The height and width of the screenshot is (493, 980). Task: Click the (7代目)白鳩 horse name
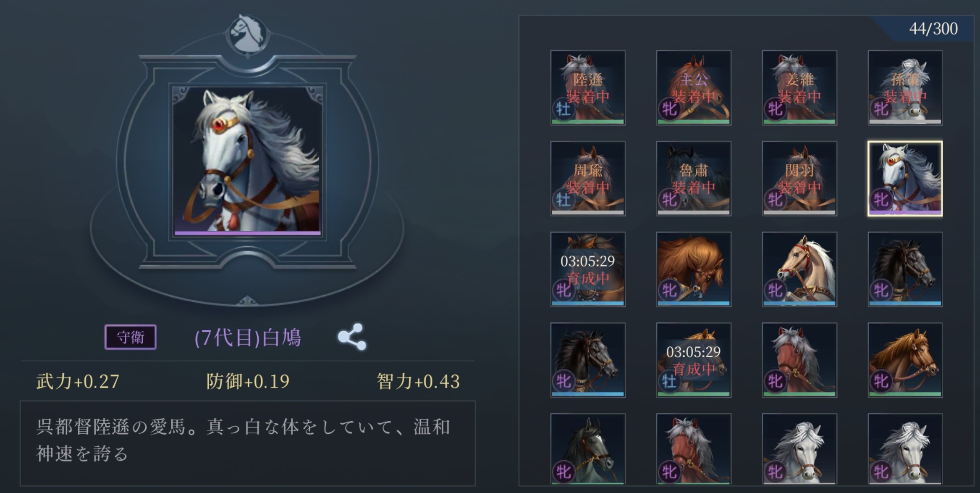(248, 337)
